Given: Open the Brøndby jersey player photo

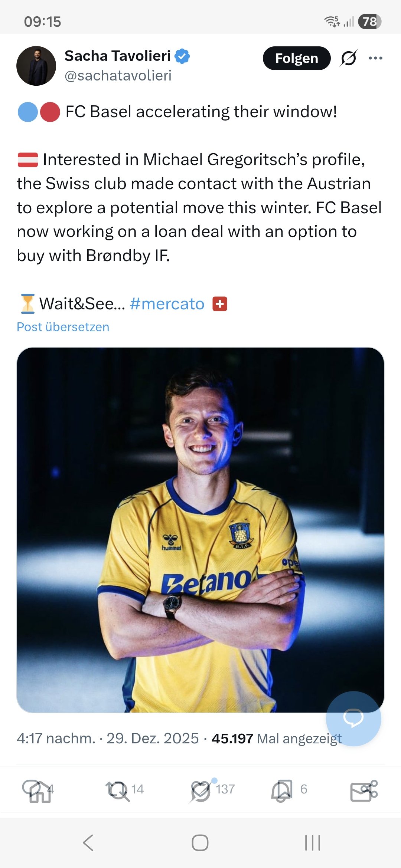Looking at the screenshot, I should pos(200,530).
